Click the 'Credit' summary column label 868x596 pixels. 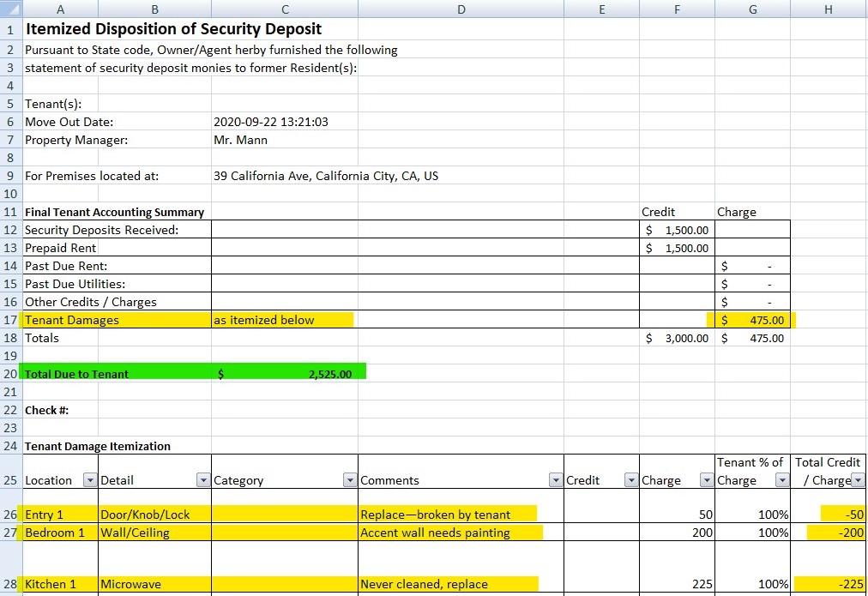[x=658, y=212]
